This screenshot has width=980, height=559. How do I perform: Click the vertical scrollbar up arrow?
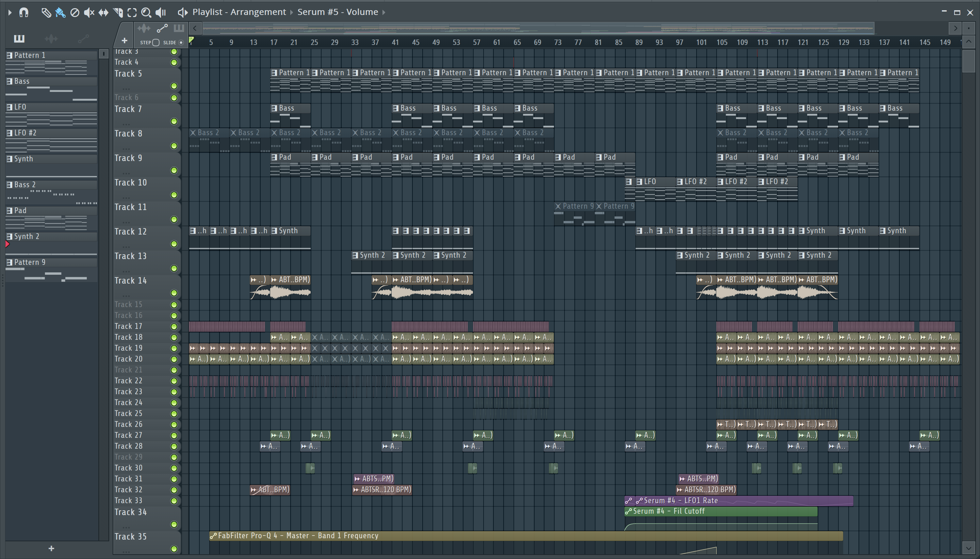point(968,42)
